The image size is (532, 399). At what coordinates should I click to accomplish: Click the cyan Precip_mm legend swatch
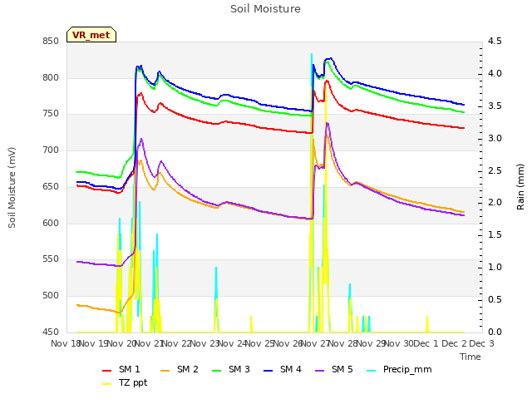pos(372,371)
